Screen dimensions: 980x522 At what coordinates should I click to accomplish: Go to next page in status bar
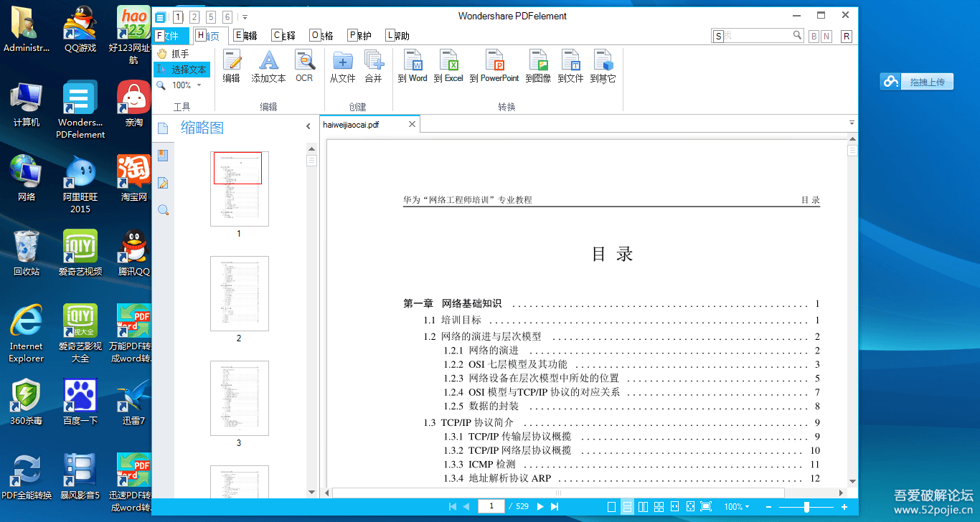pyautogui.click(x=540, y=506)
